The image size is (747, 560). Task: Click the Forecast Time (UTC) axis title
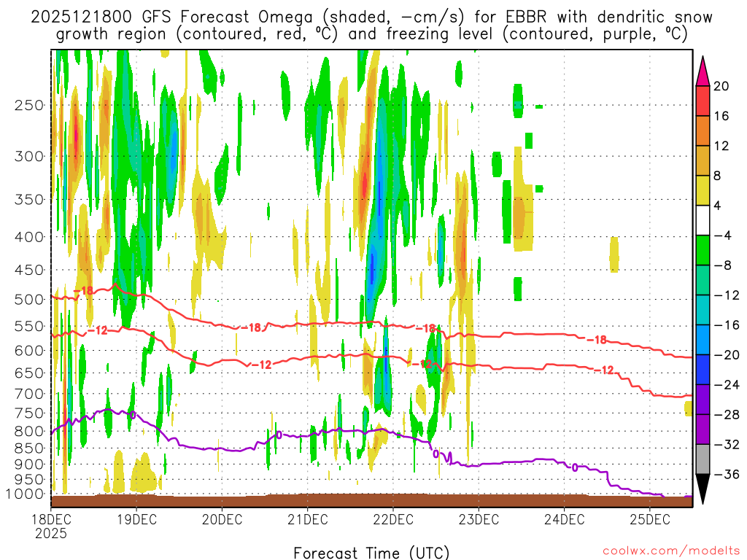coord(371,553)
